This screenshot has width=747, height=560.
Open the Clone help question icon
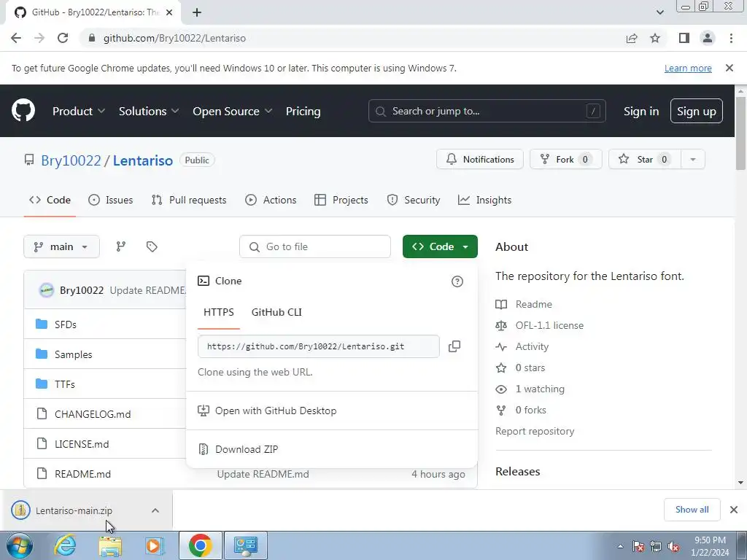click(457, 281)
